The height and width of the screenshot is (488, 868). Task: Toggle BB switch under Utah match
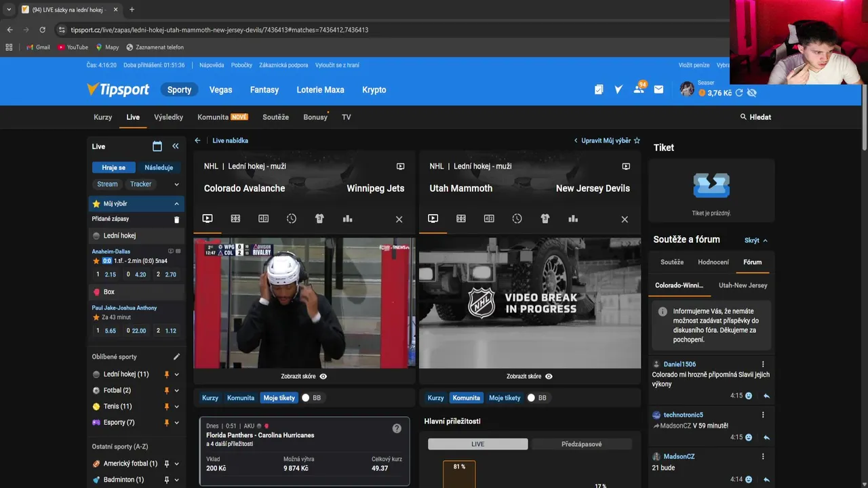point(531,398)
